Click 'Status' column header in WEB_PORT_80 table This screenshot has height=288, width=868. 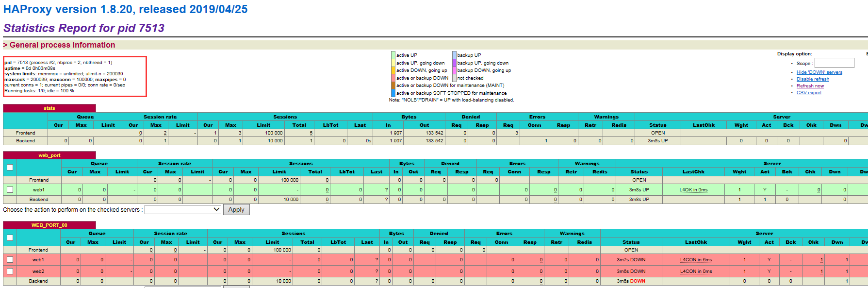coord(631,242)
